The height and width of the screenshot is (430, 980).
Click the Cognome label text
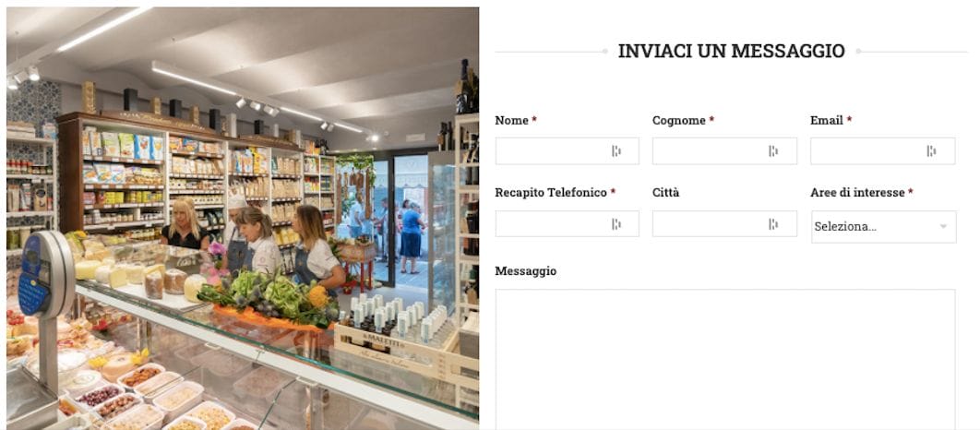click(x=679, y=121)
